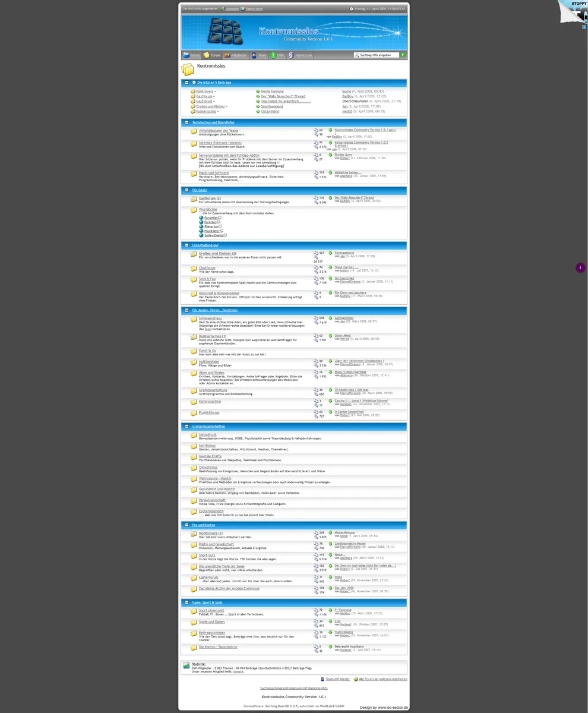Collapse the Unterhaltung pur category
Screen dimensions: 588x713
[186, 245]
